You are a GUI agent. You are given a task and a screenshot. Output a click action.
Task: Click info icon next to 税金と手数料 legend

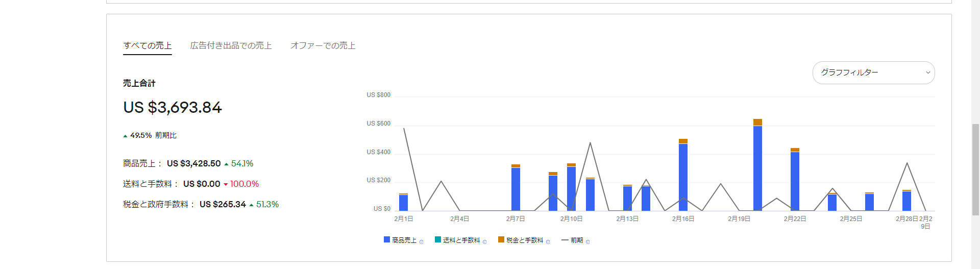pyautogui.click(x=548, y=242)
